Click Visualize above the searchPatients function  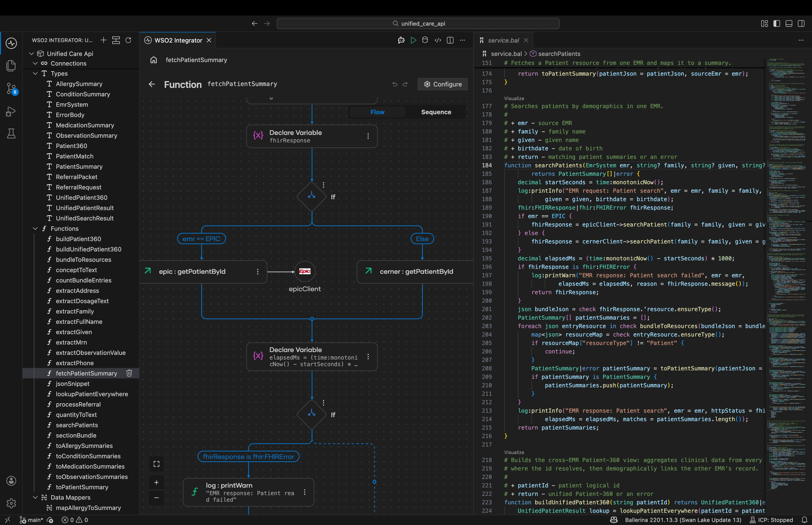click(x=514, y=98)
